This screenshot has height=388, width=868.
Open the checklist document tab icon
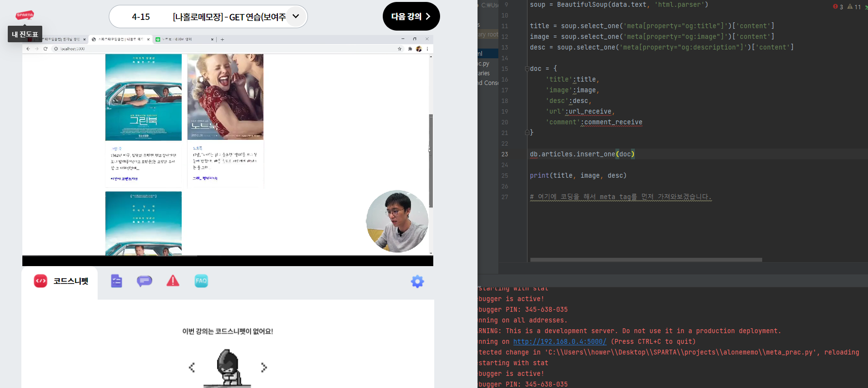coord(117,281)
